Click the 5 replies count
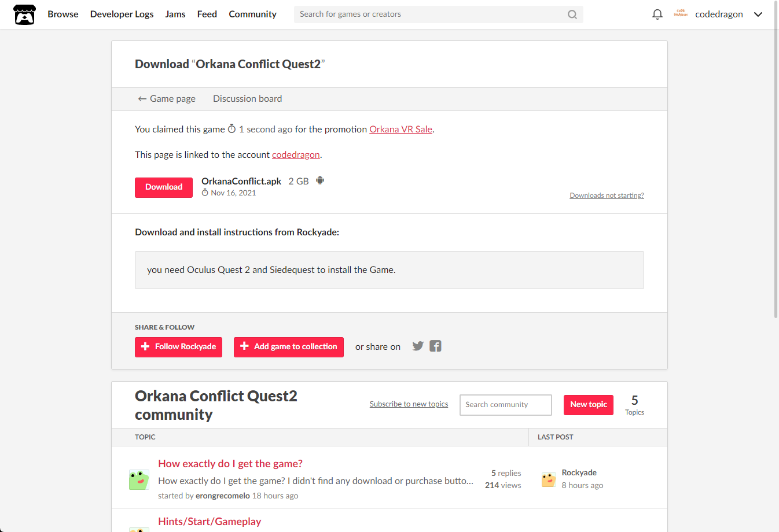Viewport: 779px width, 532px height. click(x=506, y=473)
